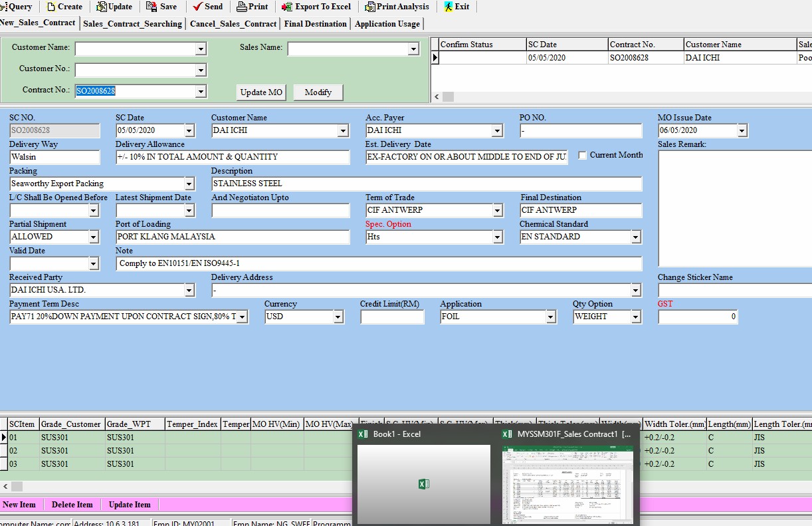Select the Book1 - Excel window thumbnail
The width and height of the screenshot is (812, 526).
(x=424, y=483)
